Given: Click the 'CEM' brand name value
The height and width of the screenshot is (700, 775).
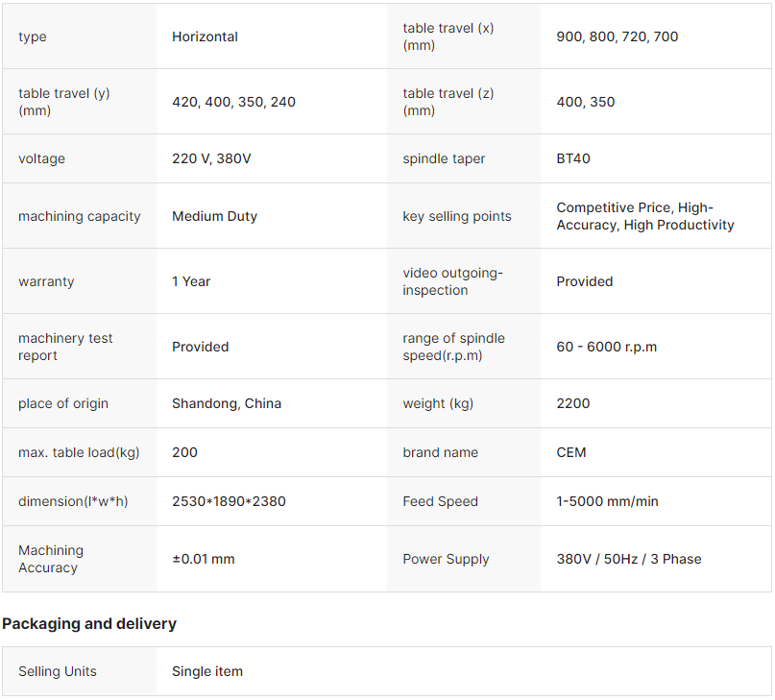Looking at the screenshot, I should point(570,452).
